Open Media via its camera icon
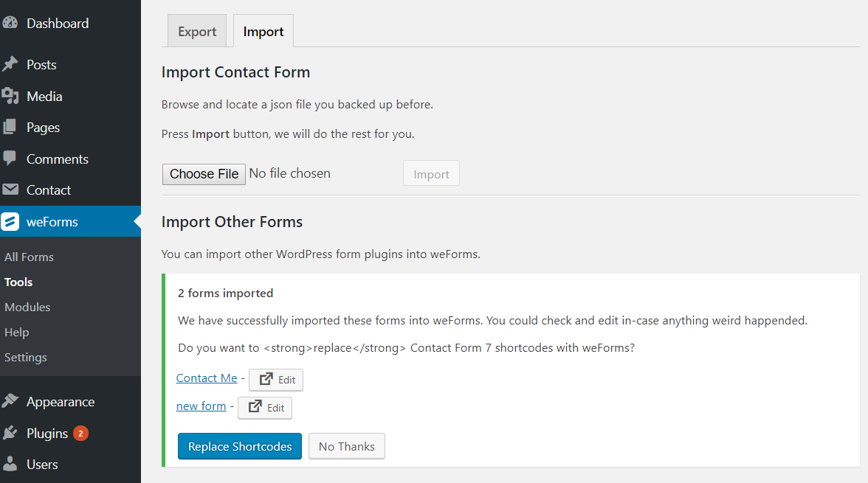This screenshot has height=483, width=868. click(10, 96)
